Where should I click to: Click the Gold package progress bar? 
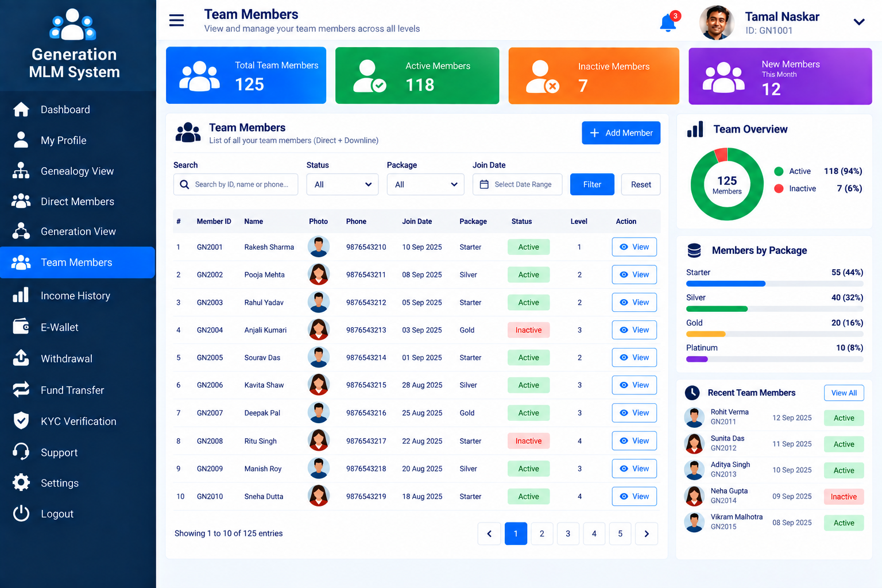point(775,334)
